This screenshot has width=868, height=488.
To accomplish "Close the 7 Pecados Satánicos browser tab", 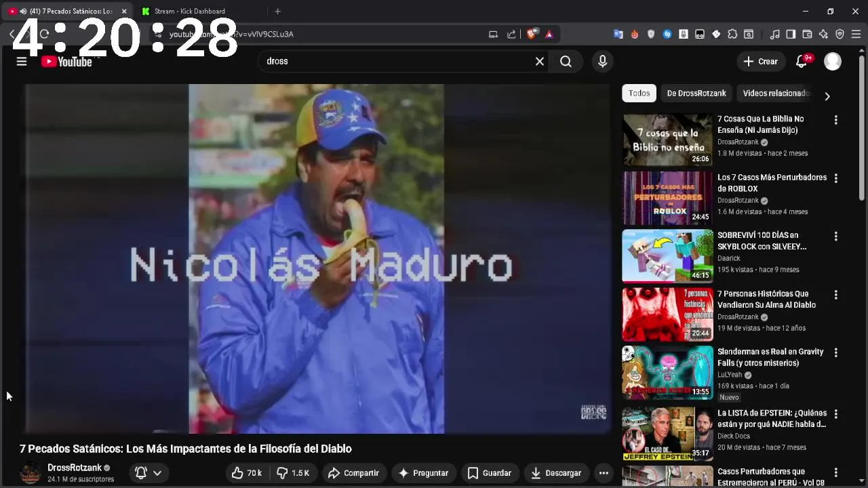I will 124,12.
